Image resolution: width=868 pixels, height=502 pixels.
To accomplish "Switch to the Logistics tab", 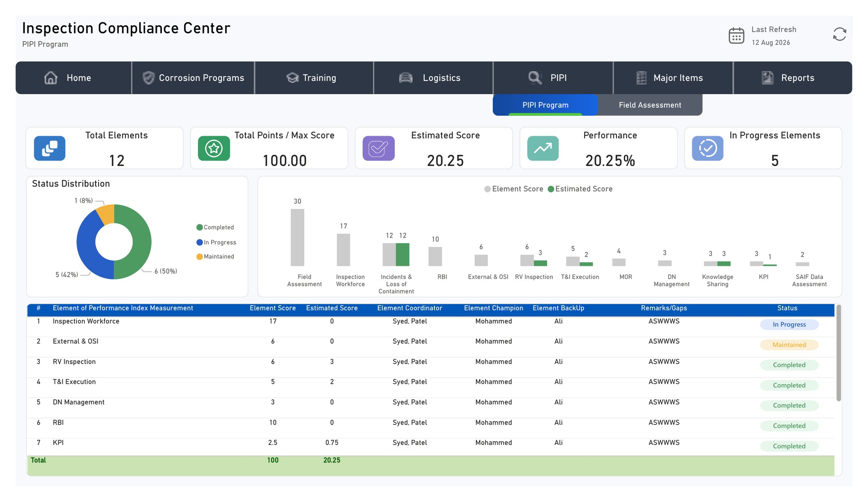I will tap(433, 78).
